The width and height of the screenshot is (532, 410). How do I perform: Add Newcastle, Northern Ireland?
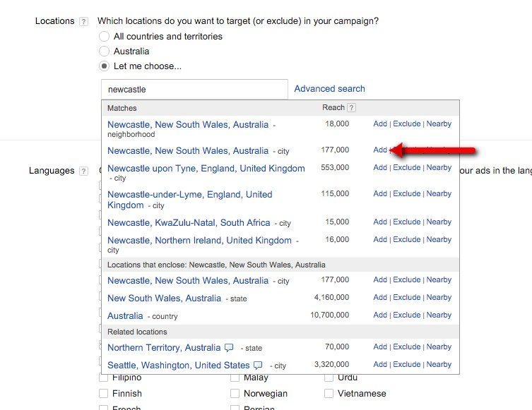(x=380, y=239)
